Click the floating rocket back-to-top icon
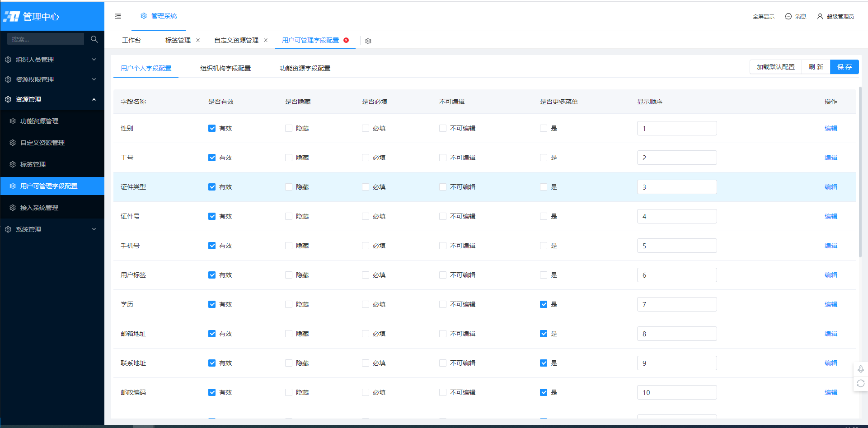The image size is (868, 428). click(x=861, y=369)
